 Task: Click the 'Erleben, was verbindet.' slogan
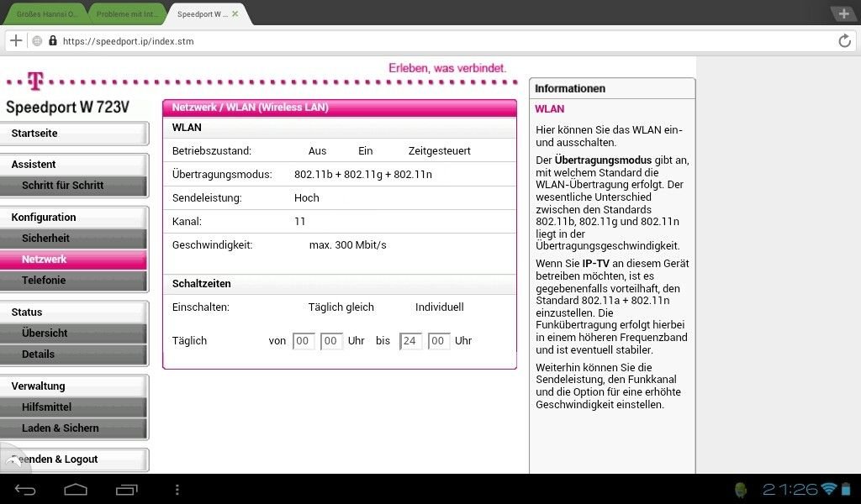pos(447,68)
